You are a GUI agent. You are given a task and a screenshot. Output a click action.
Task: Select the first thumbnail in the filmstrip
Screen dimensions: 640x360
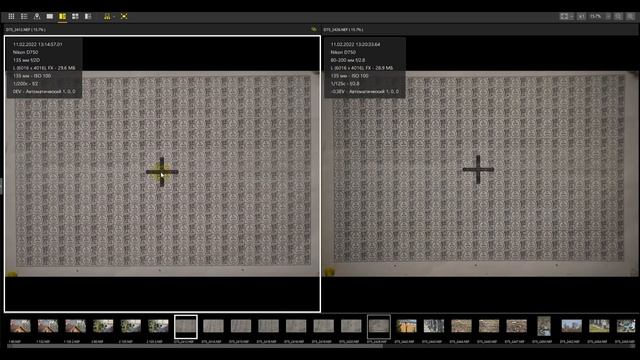(20, 326)
